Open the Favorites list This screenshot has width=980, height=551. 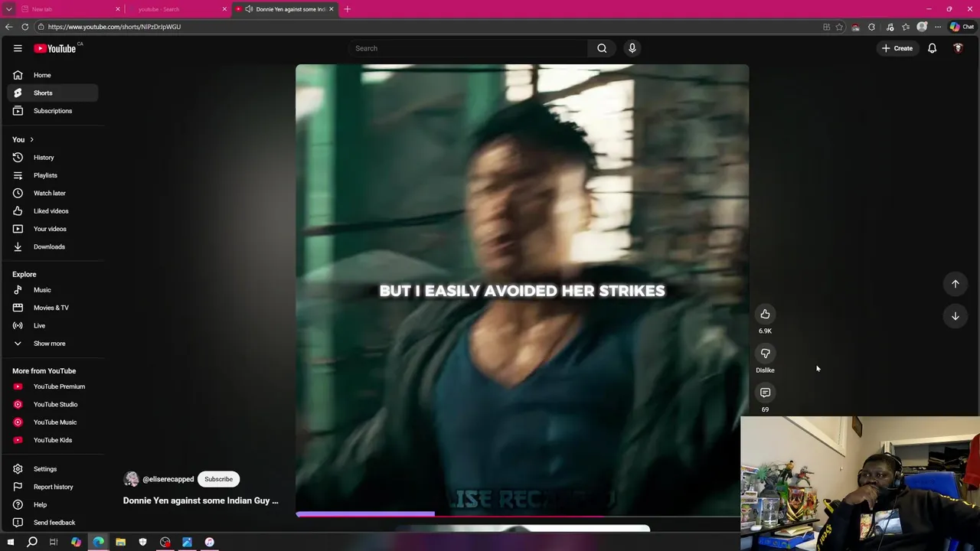906,27
